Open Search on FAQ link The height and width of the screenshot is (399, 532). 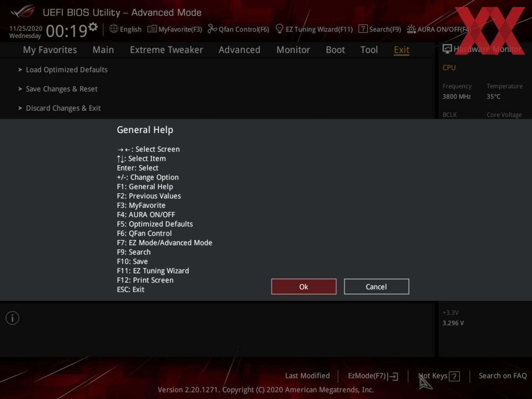click(503, 376)
